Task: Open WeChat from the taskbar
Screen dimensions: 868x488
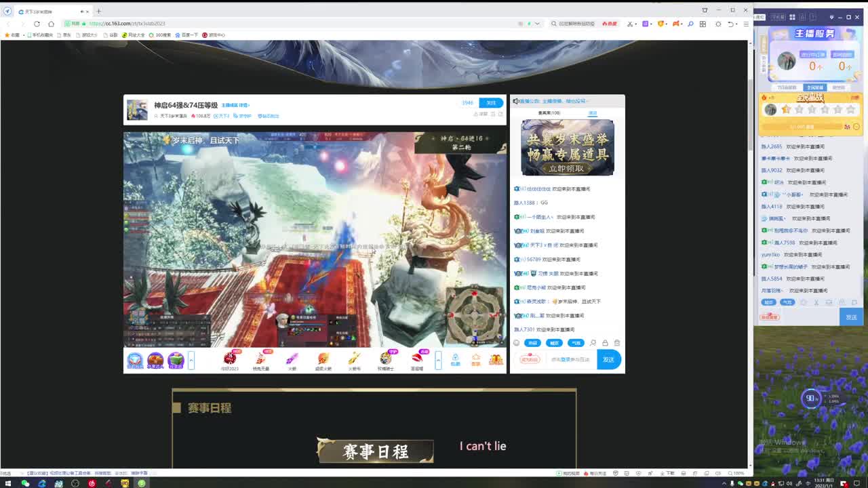Action: point(25,483)
